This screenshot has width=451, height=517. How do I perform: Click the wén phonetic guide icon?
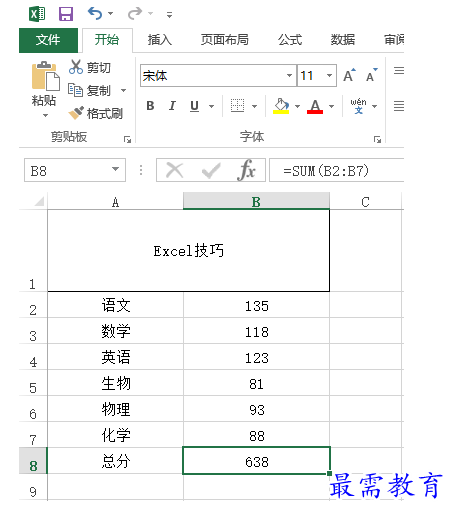point(358,106)
